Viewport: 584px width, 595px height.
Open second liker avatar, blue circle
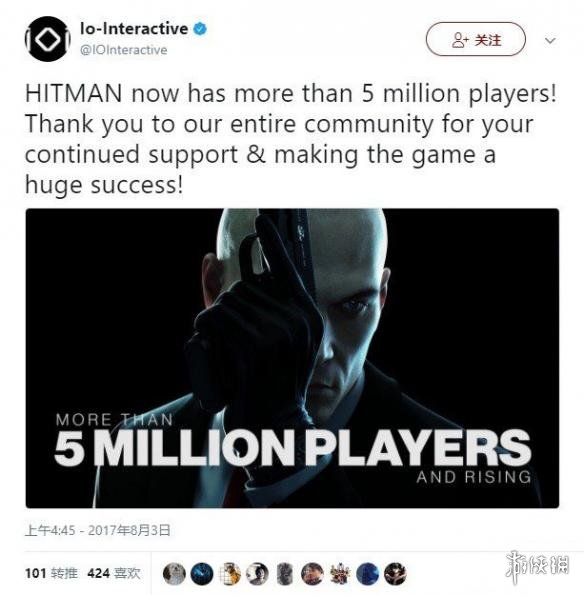(201, 573)
